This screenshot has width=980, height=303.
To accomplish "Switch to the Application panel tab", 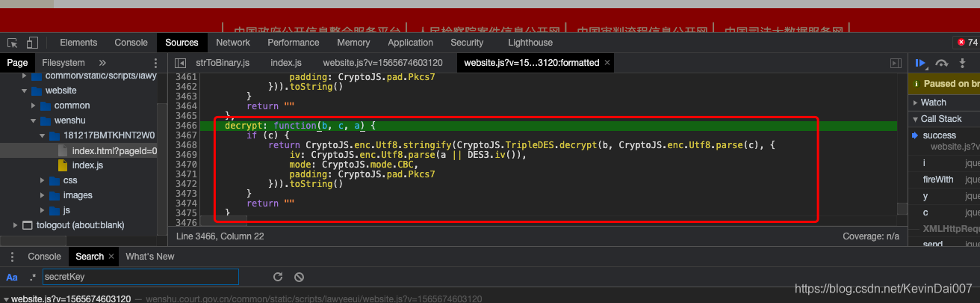I will tap(410, 43).
